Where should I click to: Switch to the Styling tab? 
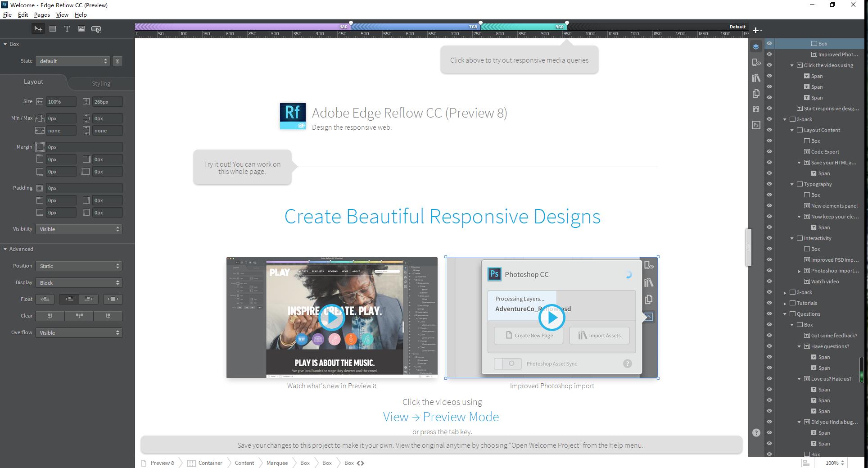101,83
